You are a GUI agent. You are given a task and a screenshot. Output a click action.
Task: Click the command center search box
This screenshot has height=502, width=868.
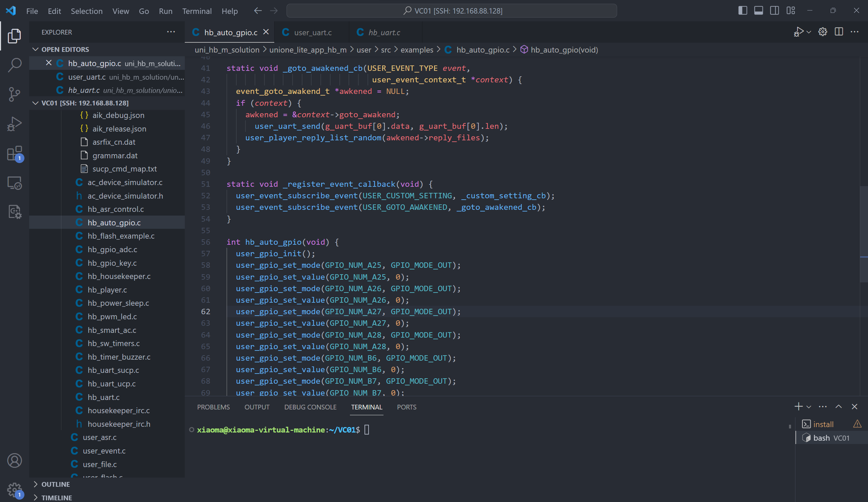[452, 11]
